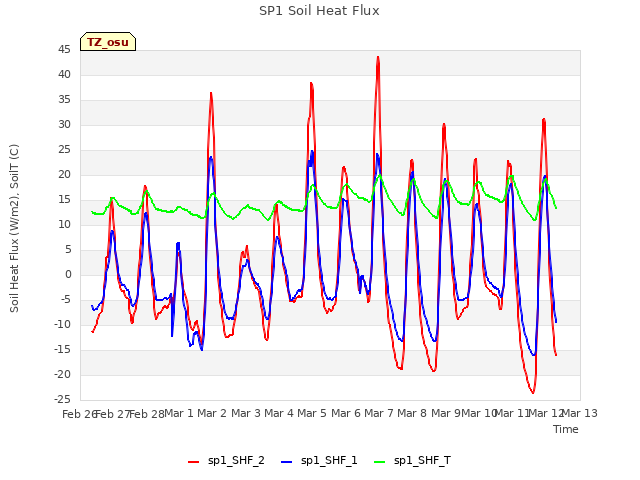
Task: Click the -25 y-axis tick label
Action: tap(62, 399)
